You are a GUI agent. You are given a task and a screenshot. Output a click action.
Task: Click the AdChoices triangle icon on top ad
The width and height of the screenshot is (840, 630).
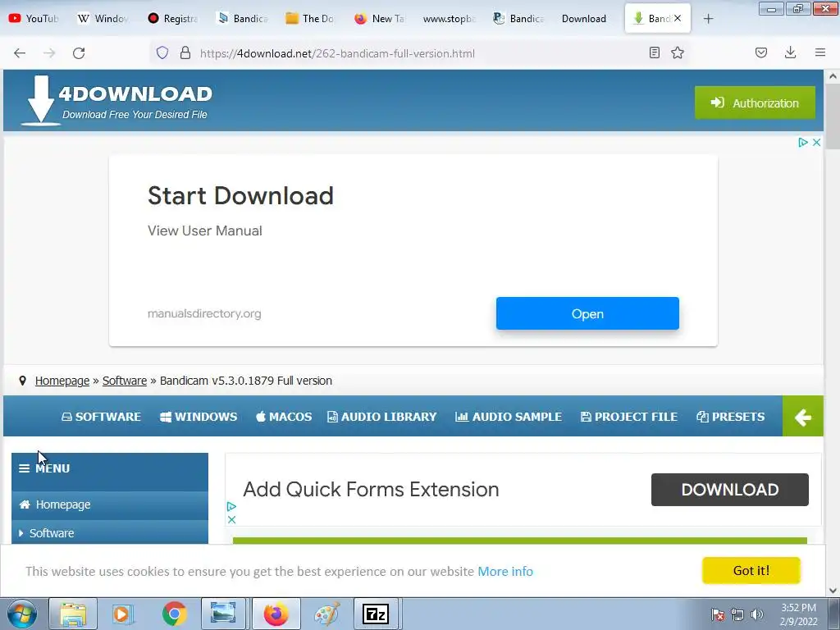point(802,142)
